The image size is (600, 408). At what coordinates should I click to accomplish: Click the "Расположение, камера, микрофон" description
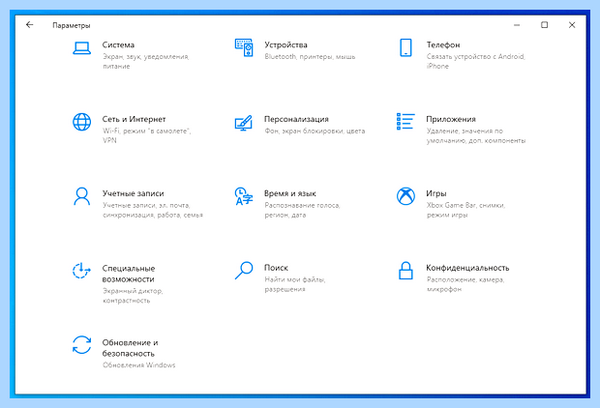[465, 284]
